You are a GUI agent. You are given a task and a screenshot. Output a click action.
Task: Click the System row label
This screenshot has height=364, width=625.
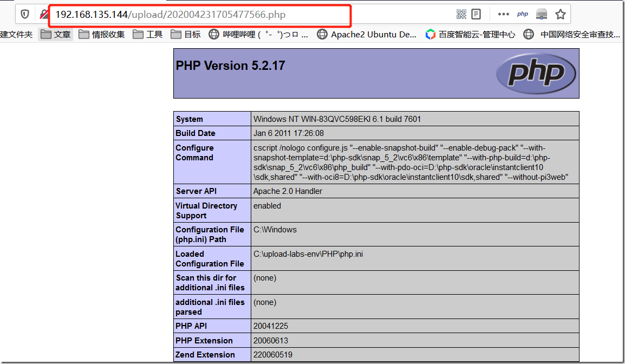click(190, 119)
